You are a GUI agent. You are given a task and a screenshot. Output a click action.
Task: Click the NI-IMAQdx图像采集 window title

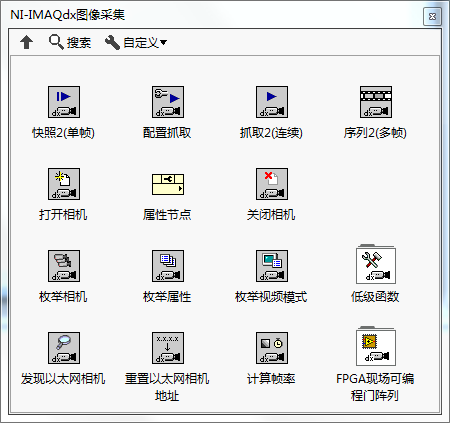[x=68, y=15]
